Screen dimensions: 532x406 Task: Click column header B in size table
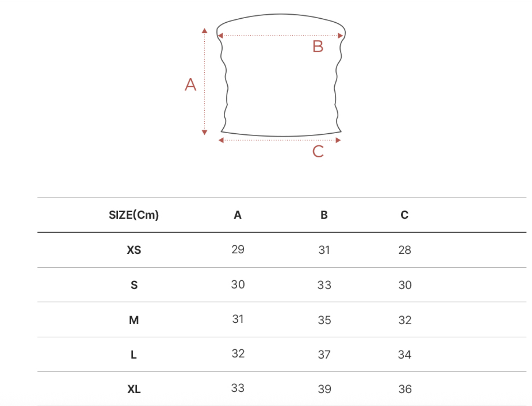324,215
